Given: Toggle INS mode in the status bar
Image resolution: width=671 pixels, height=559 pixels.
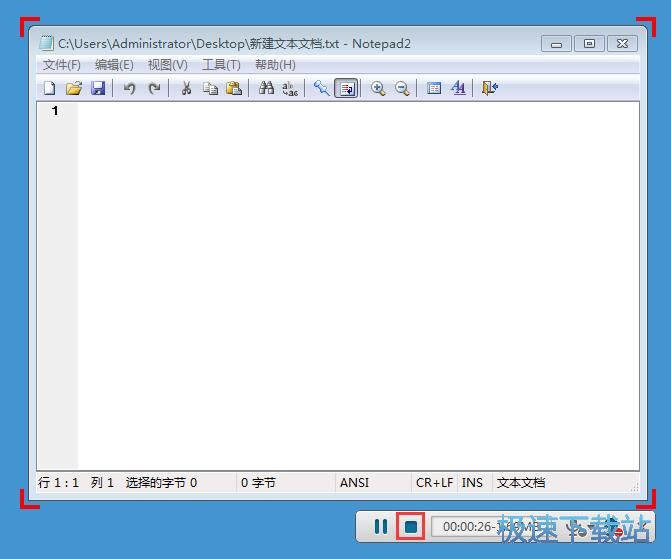Looking at the screenshot, I should point(472,483).
